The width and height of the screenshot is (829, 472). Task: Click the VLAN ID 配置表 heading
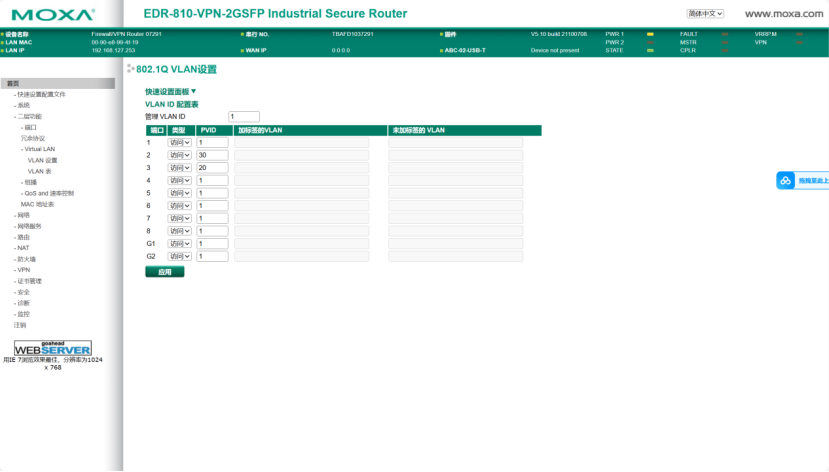[172, 105]
